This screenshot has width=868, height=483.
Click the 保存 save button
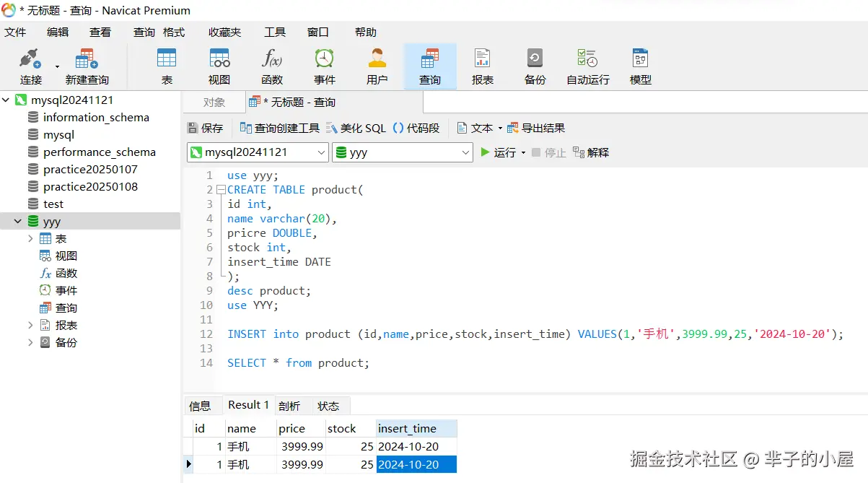pos(206,128)
